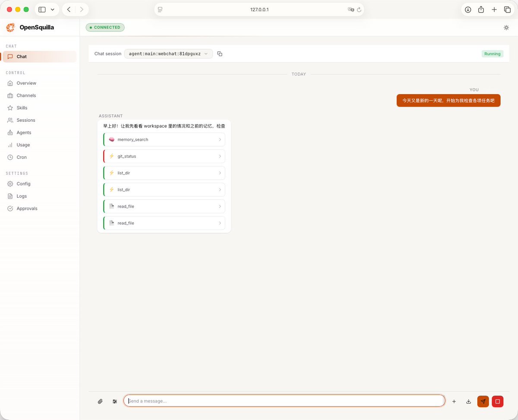Expand the first read_file tool call
This screenshot has height=420, width=518.
(164, 206)
